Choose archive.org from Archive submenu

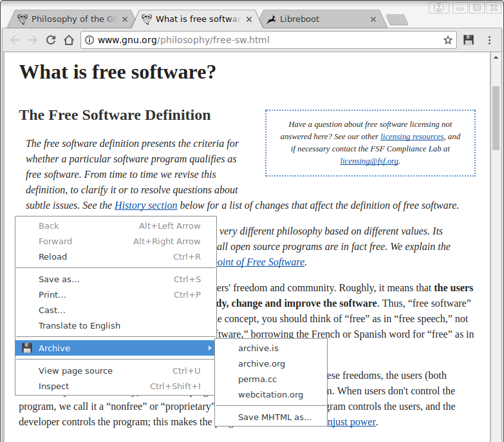pos(271,363)
